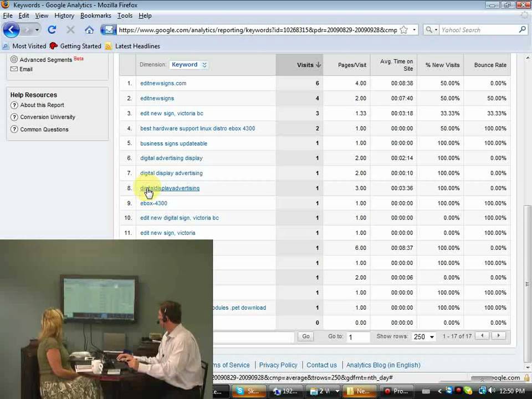This screenshot has height=399, width=532.
Task: Open the Help menu
Action: click(x=145, y=16)
